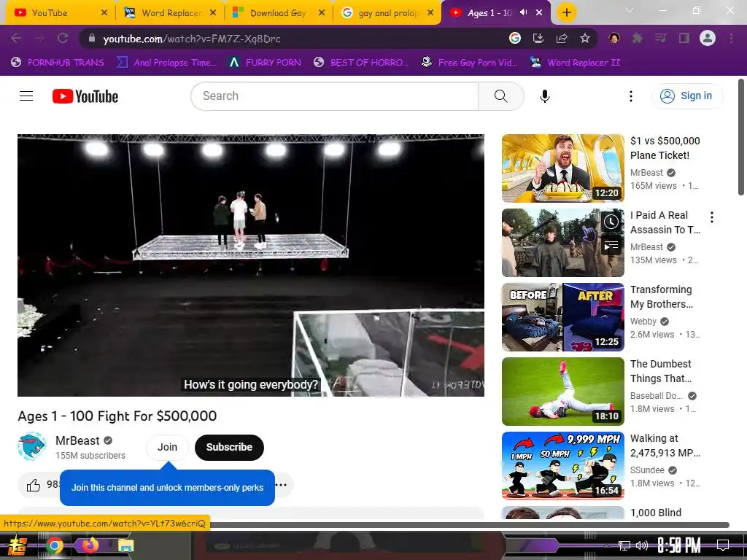Click the main video player

(x=251, y=265)
